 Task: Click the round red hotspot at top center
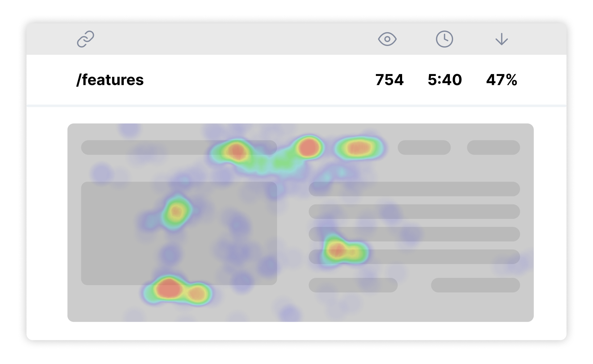pos(308,148)
